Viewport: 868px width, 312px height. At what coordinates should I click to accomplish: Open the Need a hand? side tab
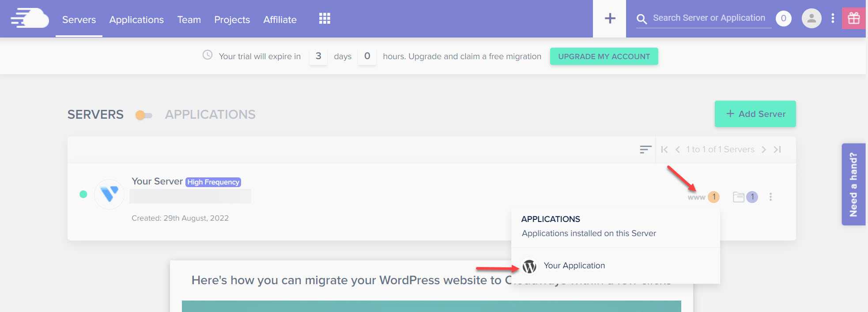[853, 184]
